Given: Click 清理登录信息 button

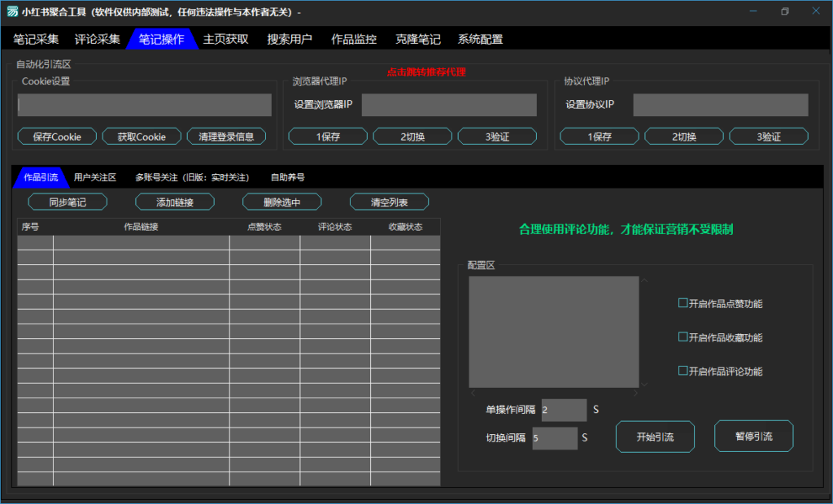Looking at the screenshot, I should [x=226, y=137].
